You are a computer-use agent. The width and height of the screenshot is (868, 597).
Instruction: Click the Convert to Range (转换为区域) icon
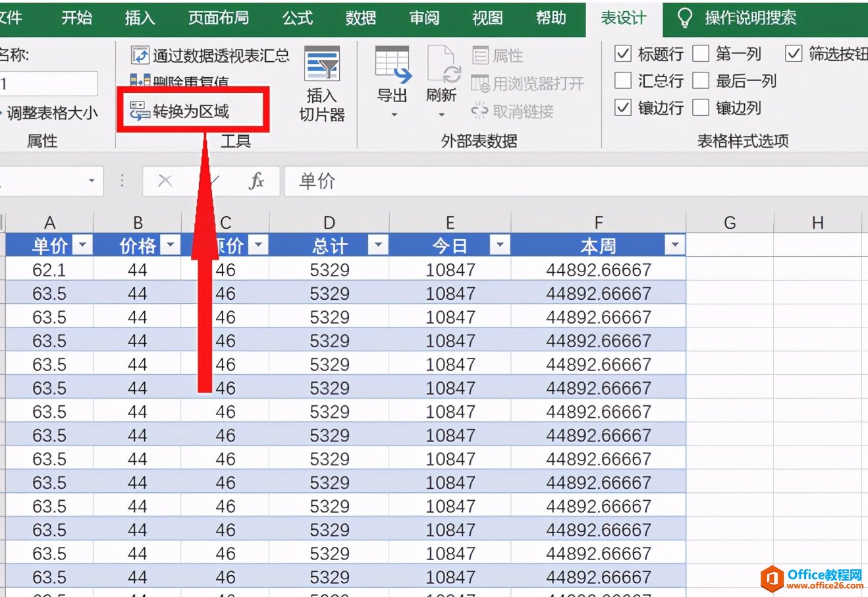140,111
